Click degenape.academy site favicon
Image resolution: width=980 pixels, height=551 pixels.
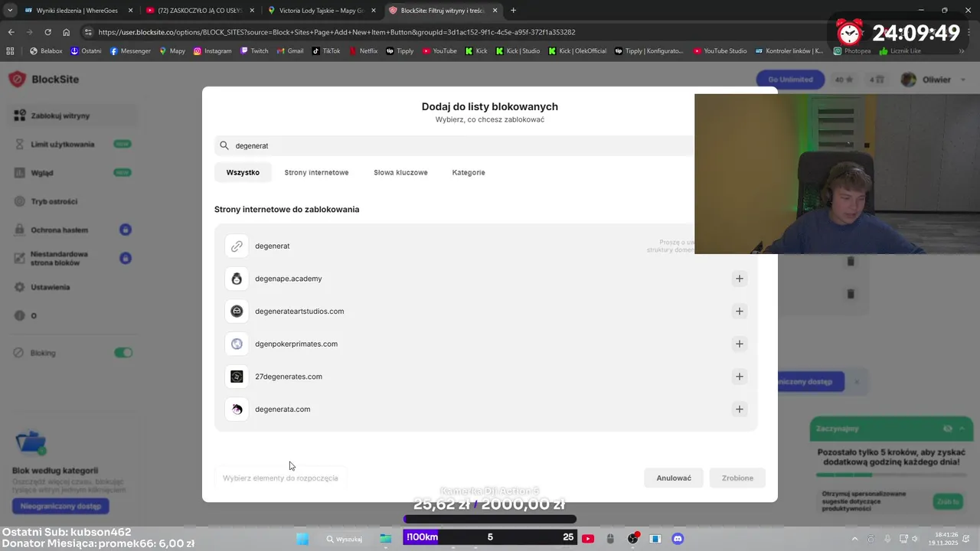[x=237, y=279]
